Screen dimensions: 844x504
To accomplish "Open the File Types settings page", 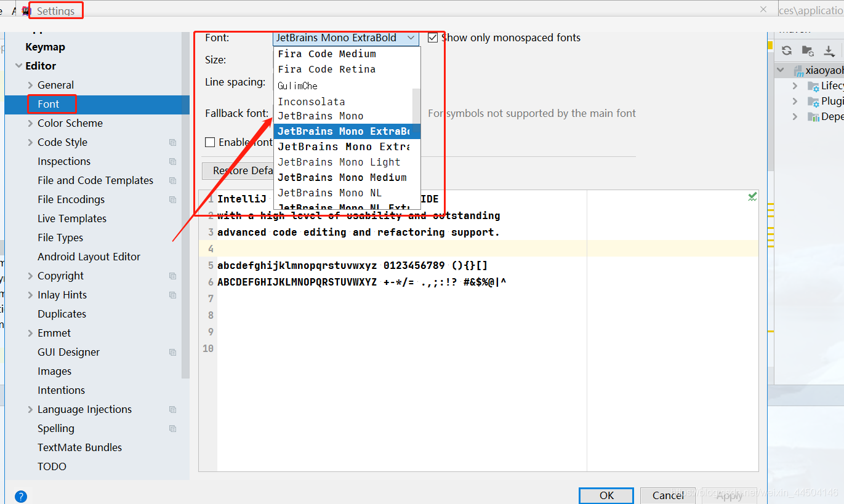I will tap(60, 238).
